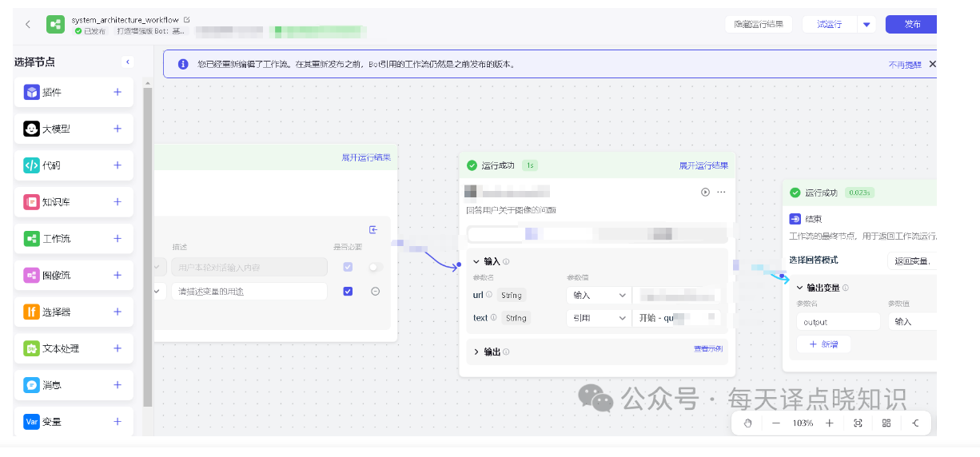Add a 选择器 node with plus
The image size is (980, 457).
pos(118,312)
